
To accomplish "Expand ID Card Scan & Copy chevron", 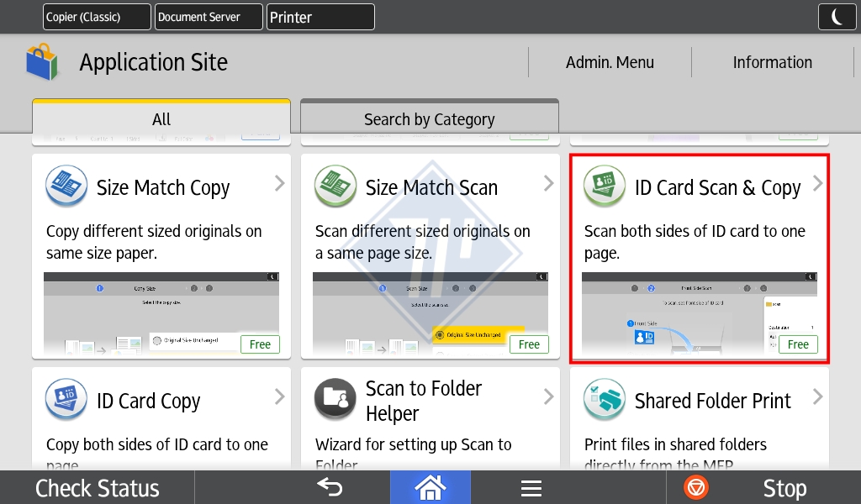I will coord(817,184).
